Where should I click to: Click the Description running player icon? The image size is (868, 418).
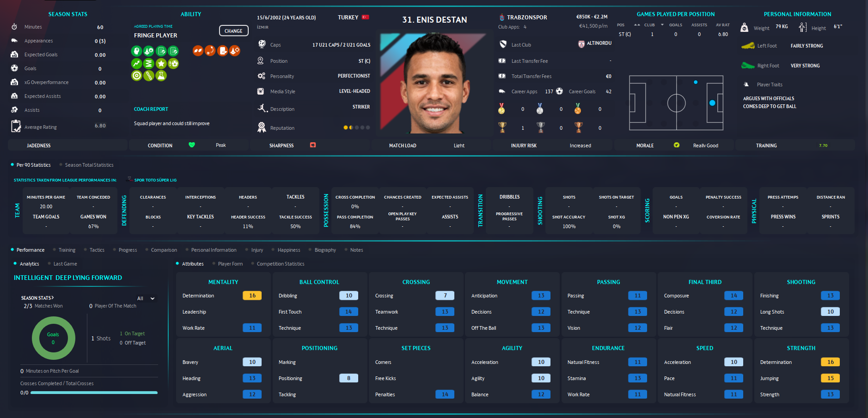[x=262, y=108]
